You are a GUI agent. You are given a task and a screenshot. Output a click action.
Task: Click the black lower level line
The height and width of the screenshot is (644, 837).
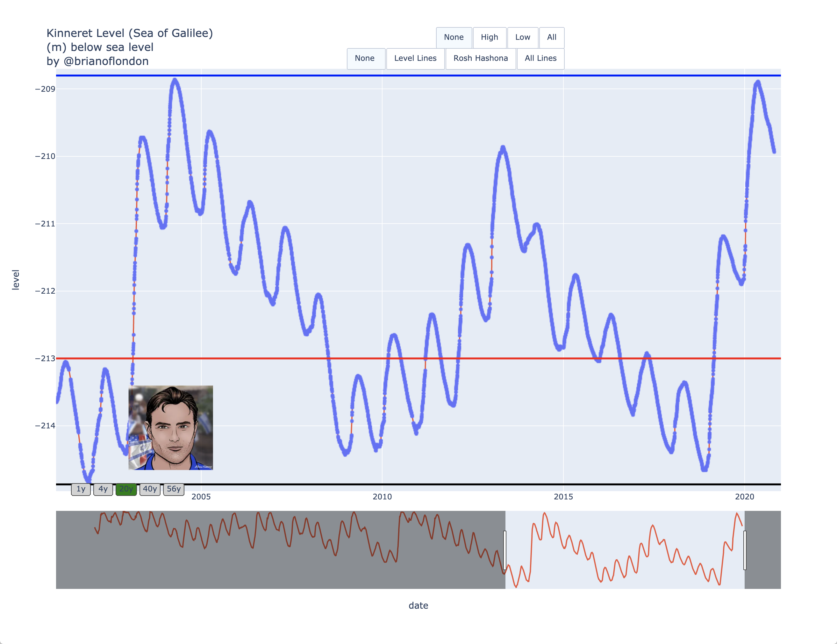tap(418, 484)
